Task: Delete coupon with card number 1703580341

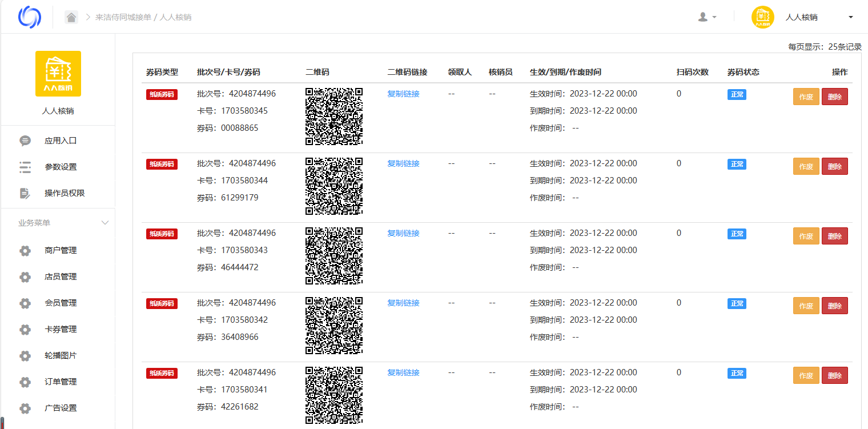Action: click(x=835, y=375)
